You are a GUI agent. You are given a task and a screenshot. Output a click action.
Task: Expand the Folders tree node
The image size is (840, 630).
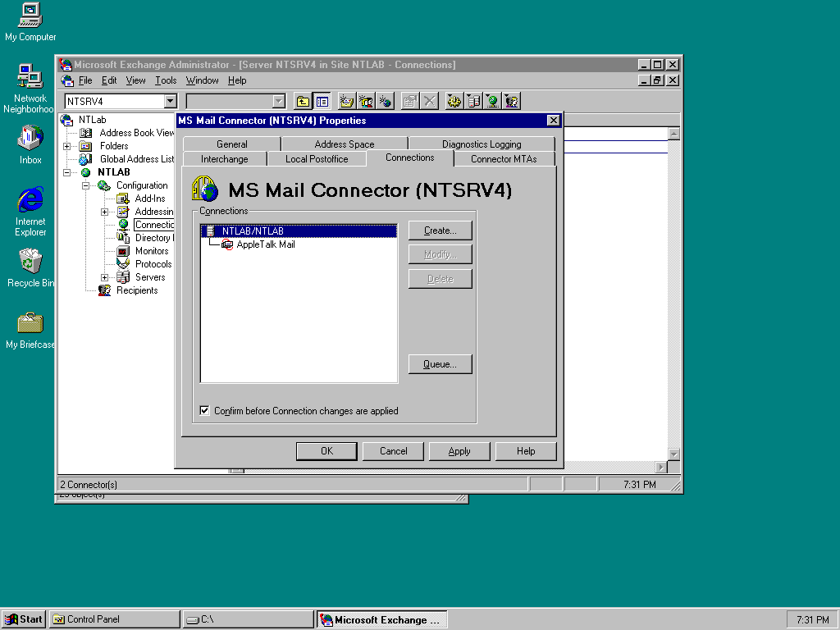pyautogui.click(x=67, y=146)
